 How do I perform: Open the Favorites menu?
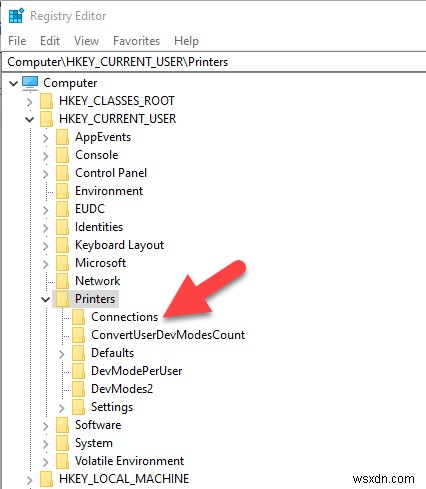[136, 41]
